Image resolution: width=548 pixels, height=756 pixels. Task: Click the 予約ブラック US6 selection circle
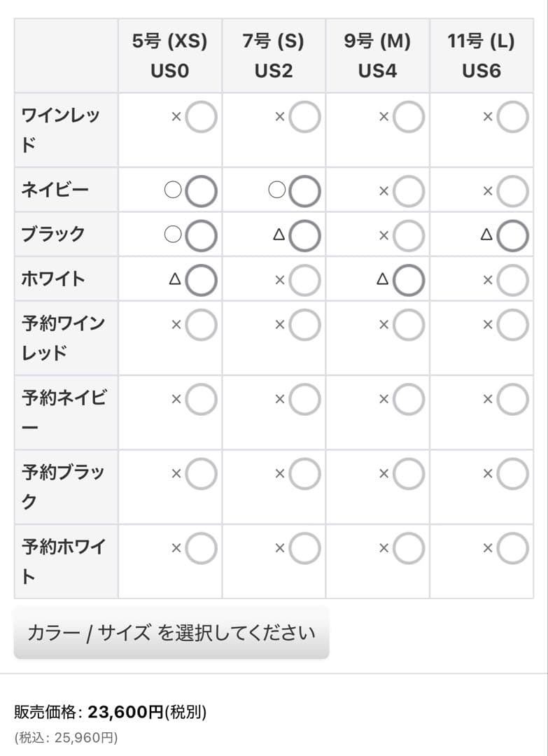pos(511,473)
